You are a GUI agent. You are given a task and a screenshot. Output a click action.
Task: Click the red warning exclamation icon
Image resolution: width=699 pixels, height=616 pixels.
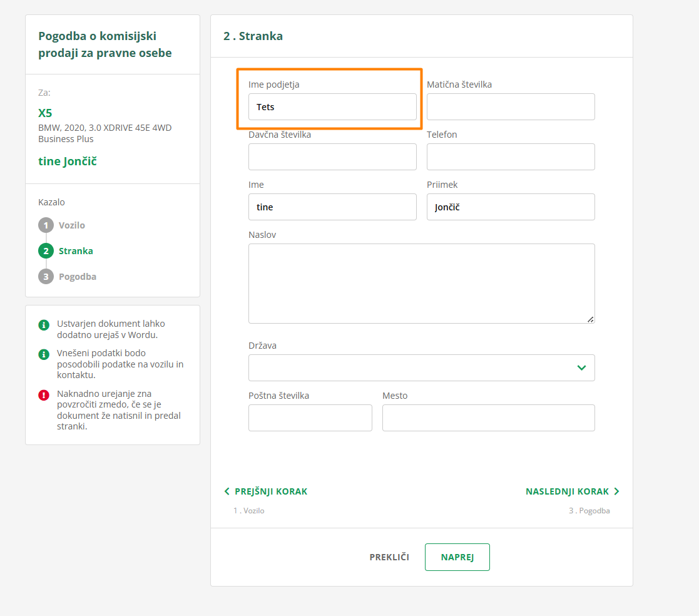pyautogui.click(x=44, y=395)
